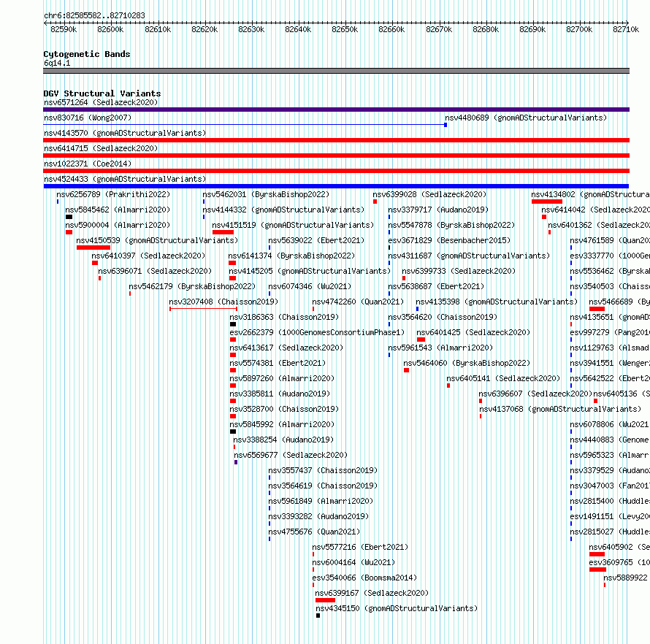
Task: Select nsv5900004 (Almarri2020) label
Action: (x=118, y=225)
